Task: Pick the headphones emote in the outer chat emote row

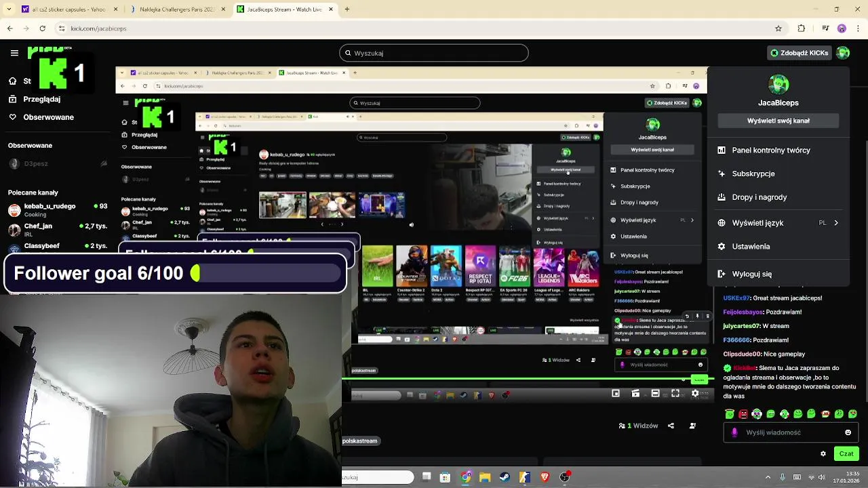Action: click(x=757, y=413)
